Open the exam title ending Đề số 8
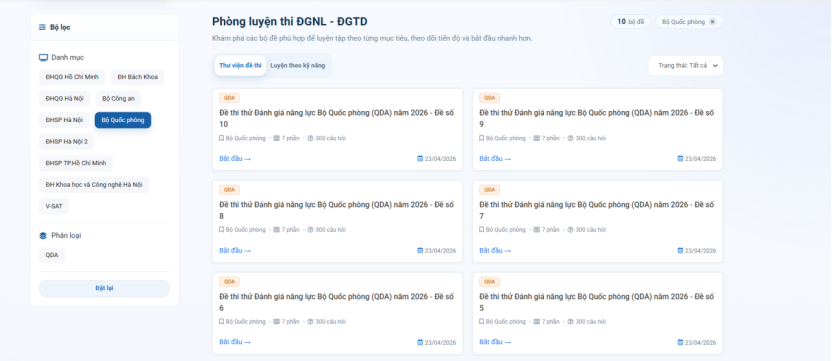 (337, 210)
